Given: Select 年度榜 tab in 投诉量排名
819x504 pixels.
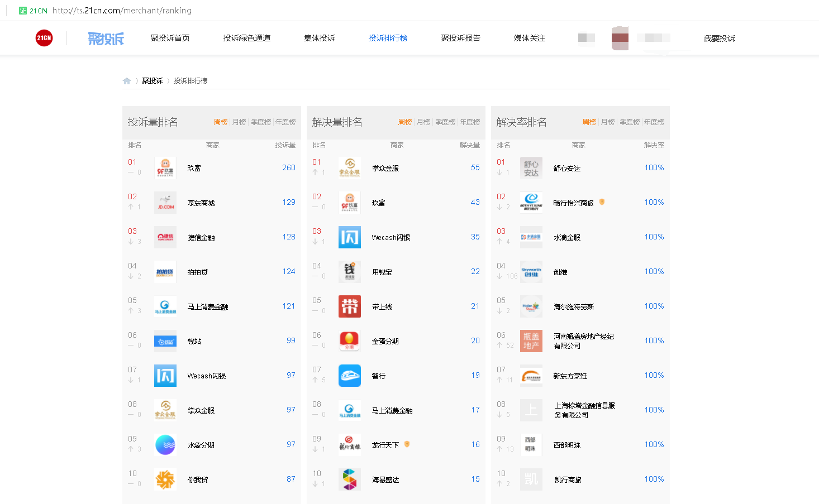Looking at the screenshot, I should click(x=285, y=122).
